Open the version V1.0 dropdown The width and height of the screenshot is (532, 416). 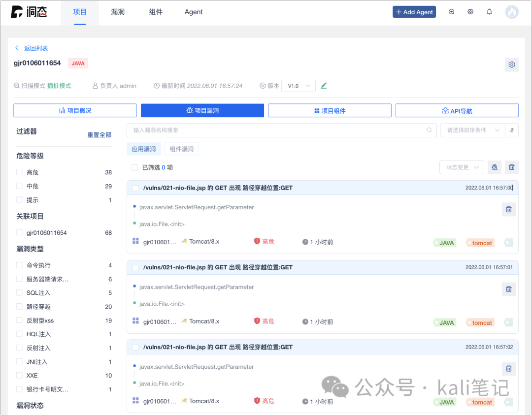[x=299, y=86]
